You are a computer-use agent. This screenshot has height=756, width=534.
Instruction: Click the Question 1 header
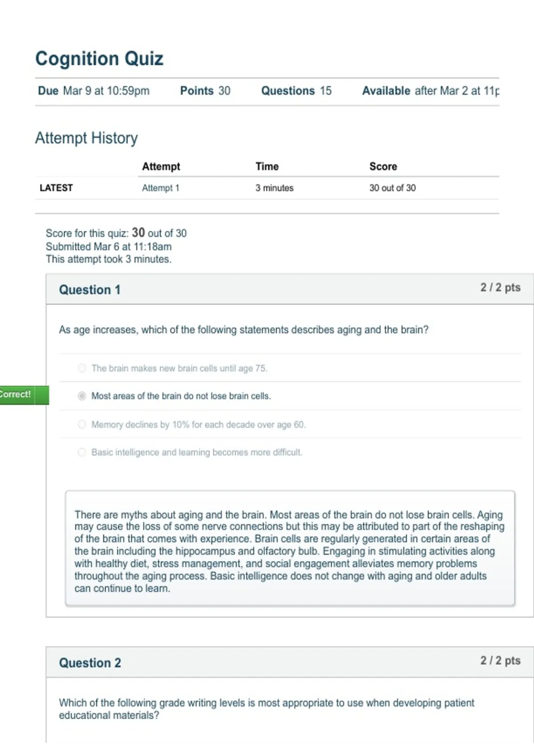click(90, 290)
